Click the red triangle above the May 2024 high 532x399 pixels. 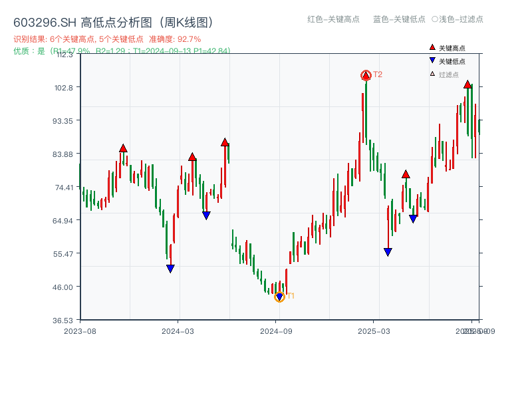click(225, 141)
